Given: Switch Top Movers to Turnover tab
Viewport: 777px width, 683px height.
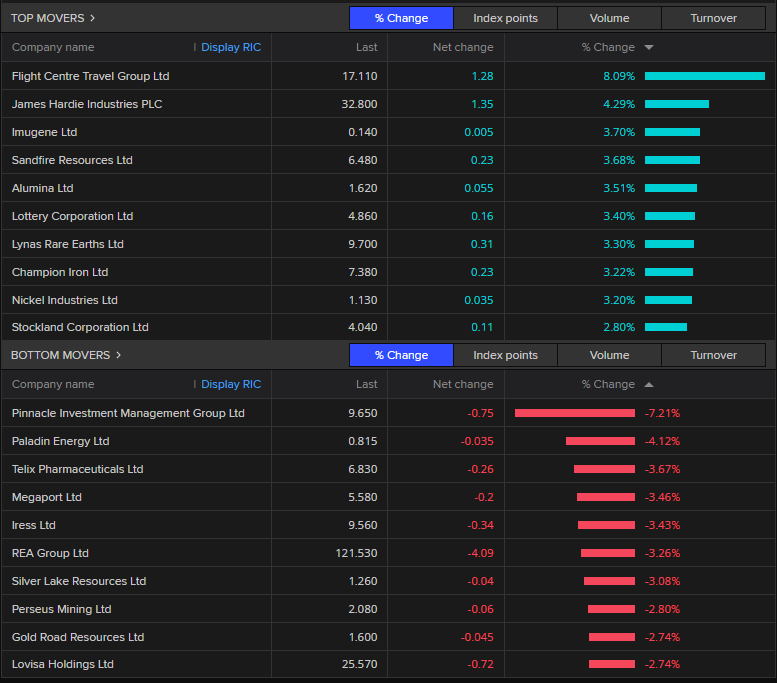Looking at the screenshot, I should [714, 18].
